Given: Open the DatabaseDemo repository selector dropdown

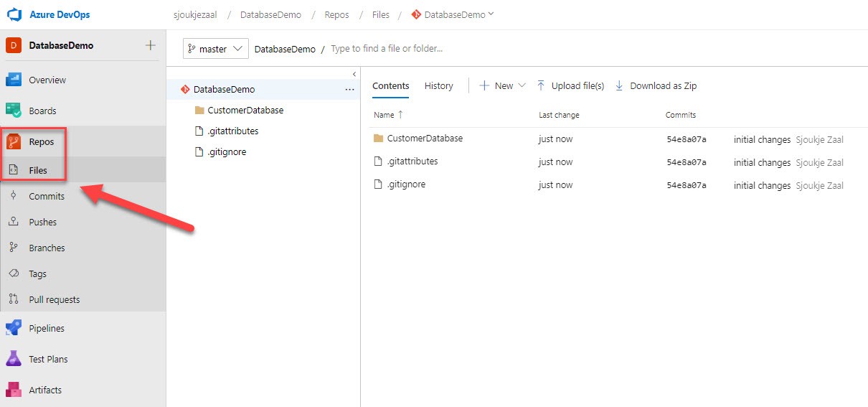Looking at the screenshot, I should [x=453, y=14].
